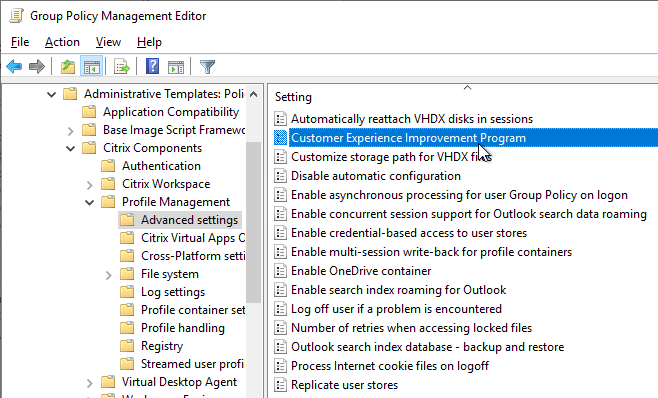This screenshot has height=398, width=658.
Task: Click the tree pane scroll up arrow
Action: point(253,94)
